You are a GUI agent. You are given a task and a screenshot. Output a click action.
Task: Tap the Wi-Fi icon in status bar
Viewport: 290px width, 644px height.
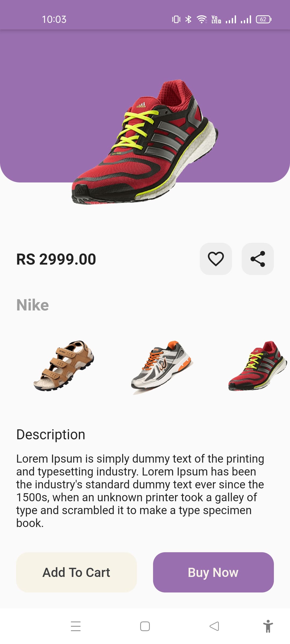click(201, 19)
